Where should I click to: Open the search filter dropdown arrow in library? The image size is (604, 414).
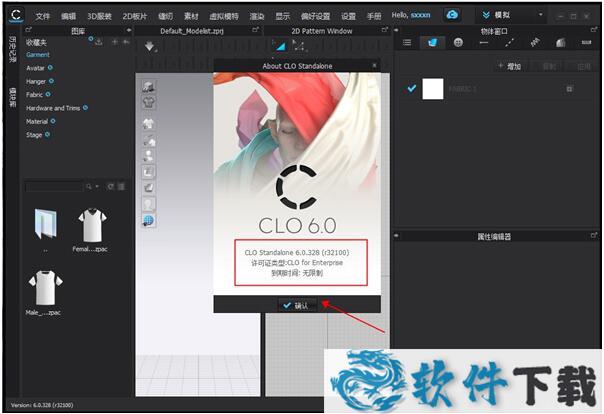coord(97,186)
